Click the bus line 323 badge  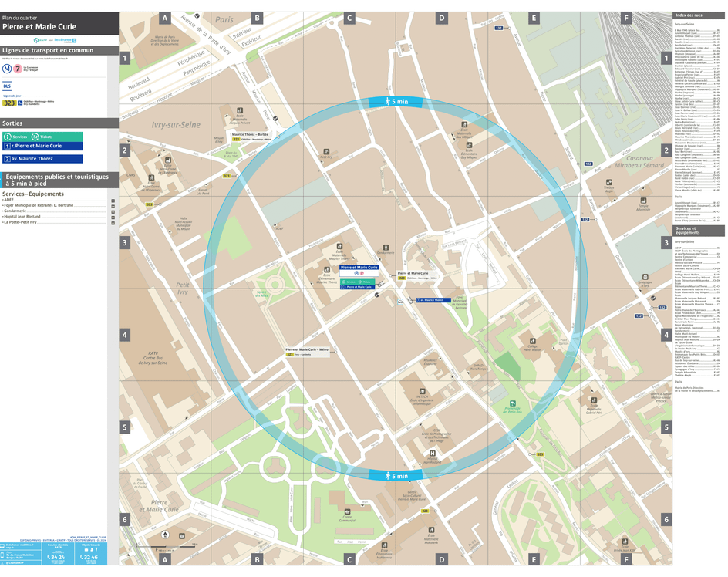[9, 103]
